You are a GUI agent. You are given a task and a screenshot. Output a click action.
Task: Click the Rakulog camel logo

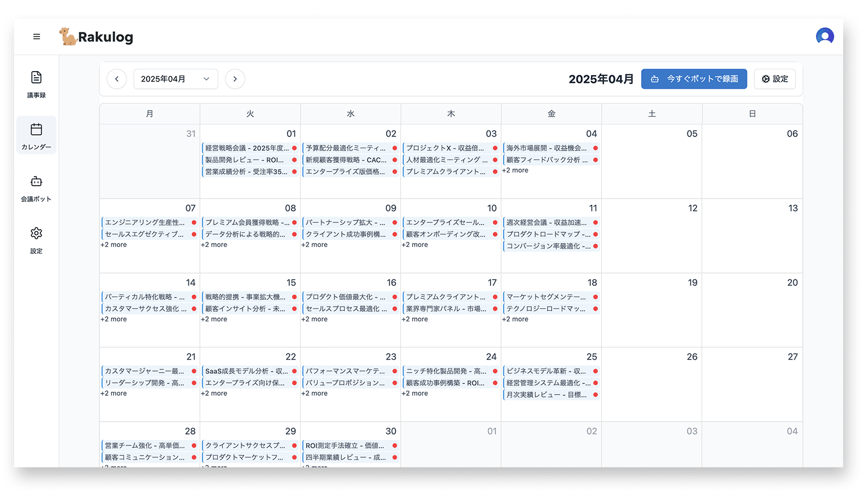click(x=68, y=37)
